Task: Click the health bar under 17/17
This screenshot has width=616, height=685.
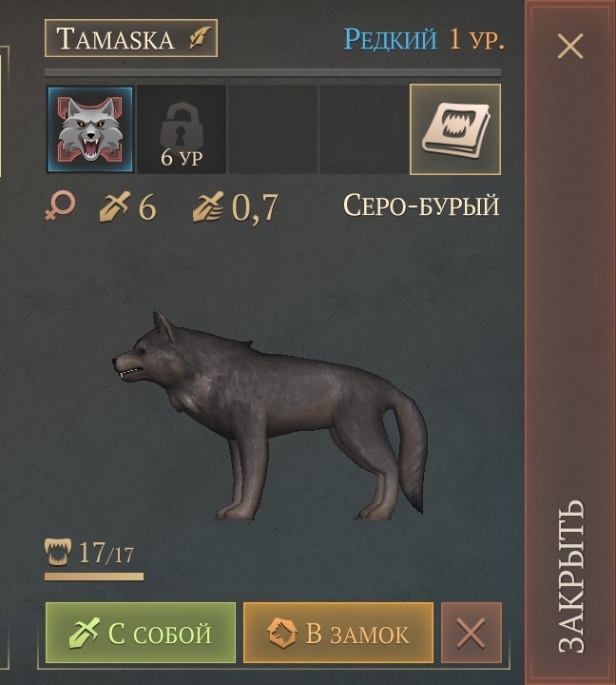Action: point(94,577)
